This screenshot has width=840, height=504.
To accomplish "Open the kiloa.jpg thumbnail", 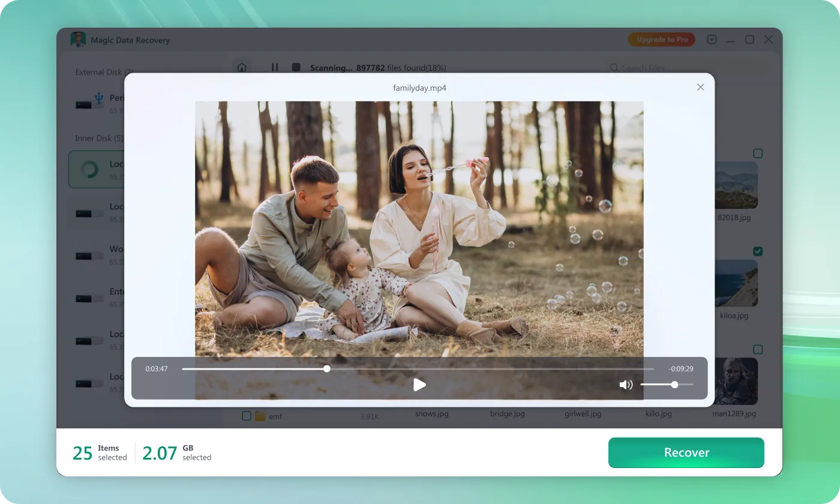I will click(736, 283).
